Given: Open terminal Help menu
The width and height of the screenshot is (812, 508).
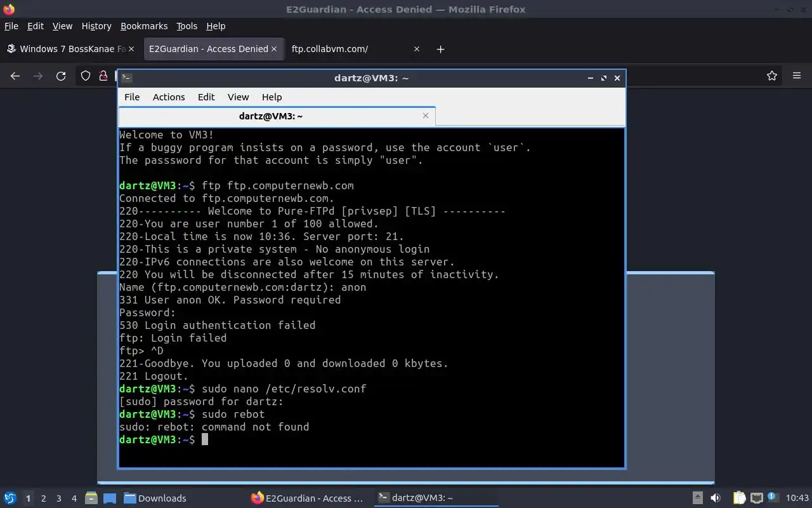Looking at the screenshot, I should pos(272,97).
